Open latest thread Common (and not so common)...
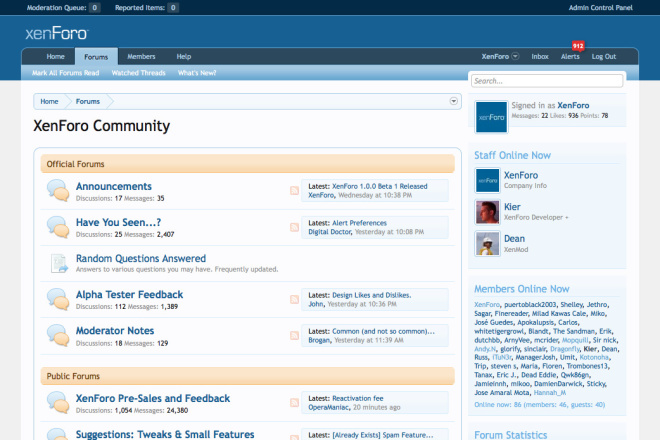This screenshot has width=660, height=440. coord(383,331)
